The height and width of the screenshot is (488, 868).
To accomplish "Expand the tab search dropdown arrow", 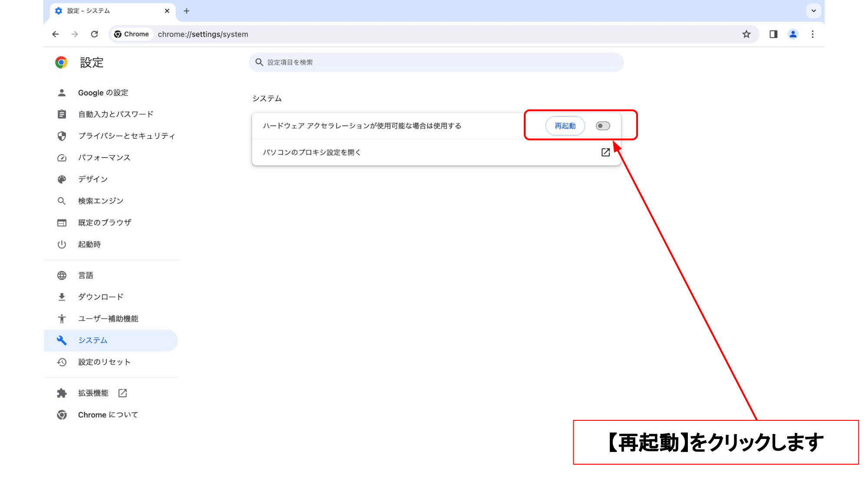I will tap(813, 11).
